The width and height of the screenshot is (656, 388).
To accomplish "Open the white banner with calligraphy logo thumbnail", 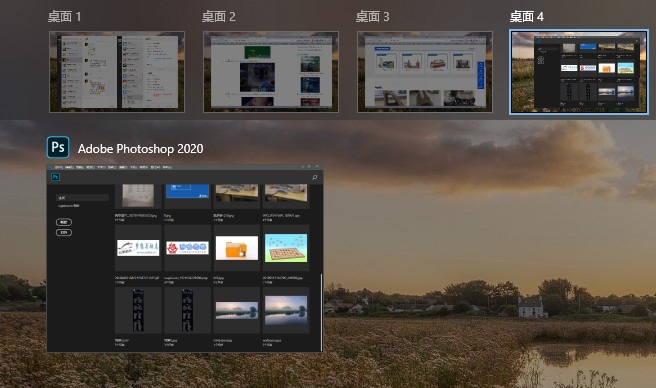I will pyautogui.click(x=138, y=248).
